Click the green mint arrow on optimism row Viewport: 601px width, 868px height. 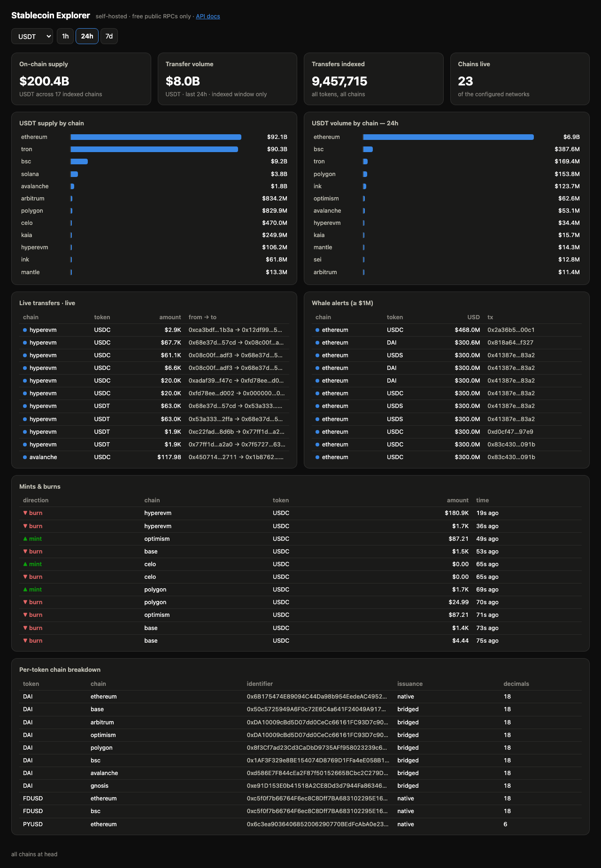25,539
